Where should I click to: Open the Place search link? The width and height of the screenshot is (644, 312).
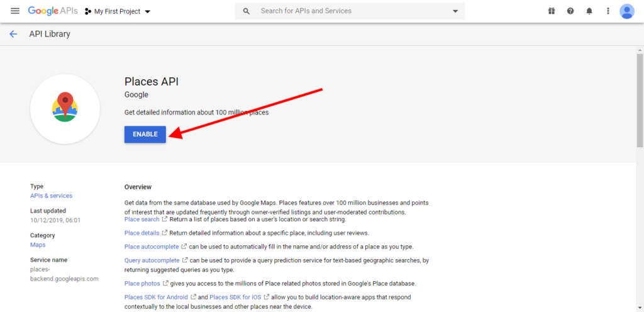tap(142, 220)
